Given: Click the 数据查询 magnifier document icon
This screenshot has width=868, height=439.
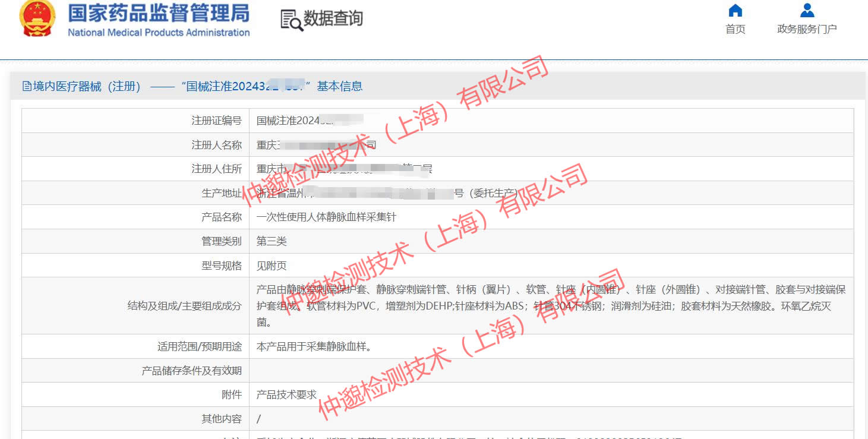Looking at the screenshot, I should tap(291, 20).
